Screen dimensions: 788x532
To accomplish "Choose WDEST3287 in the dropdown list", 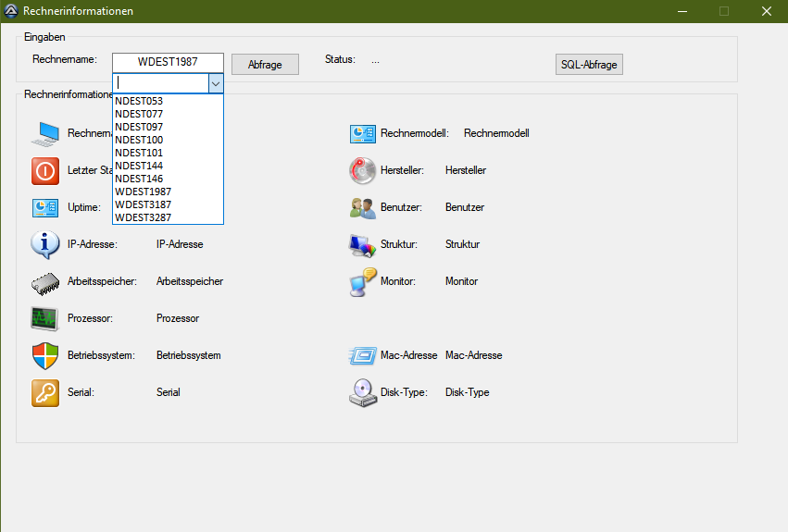I will coord(143,217).
